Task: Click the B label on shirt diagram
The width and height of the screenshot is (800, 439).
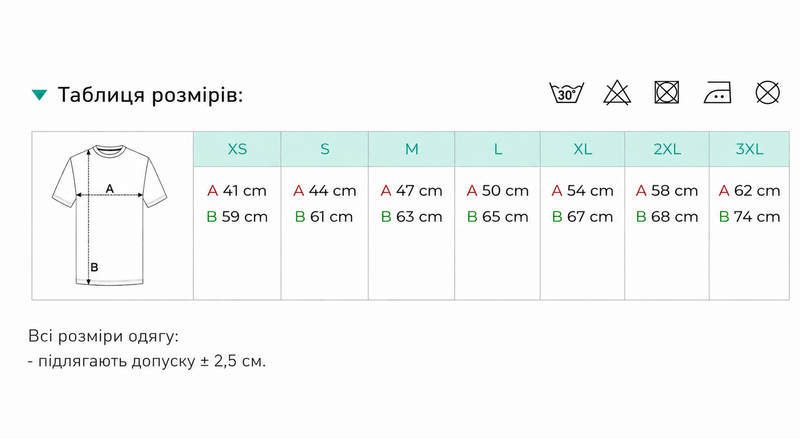Action: 94,267
